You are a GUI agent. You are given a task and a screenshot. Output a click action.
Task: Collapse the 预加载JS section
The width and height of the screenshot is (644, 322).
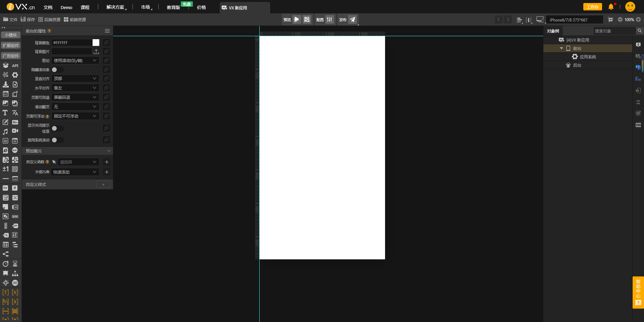click(x=109, y=151)
